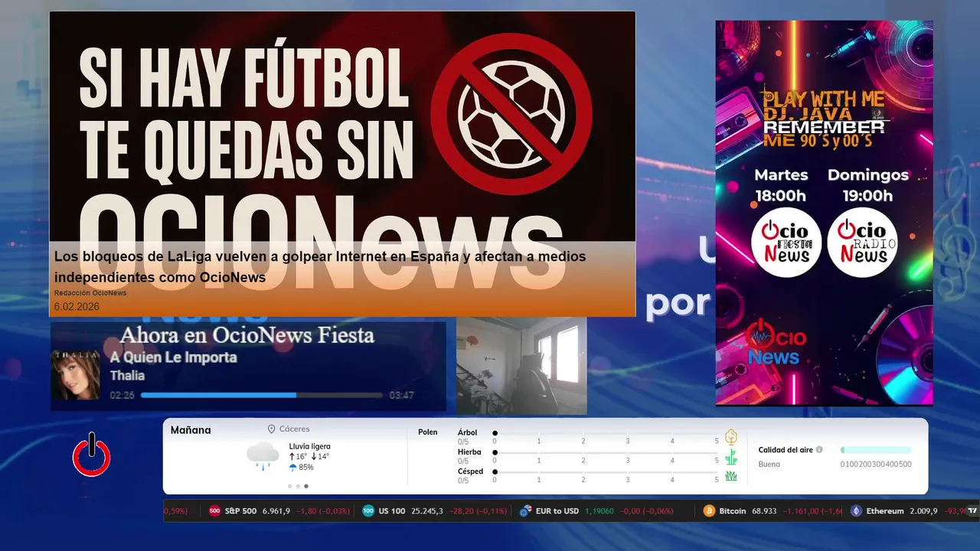Click the Polen section label
Screen dimensions: 980x551
(x=428, y=432)
